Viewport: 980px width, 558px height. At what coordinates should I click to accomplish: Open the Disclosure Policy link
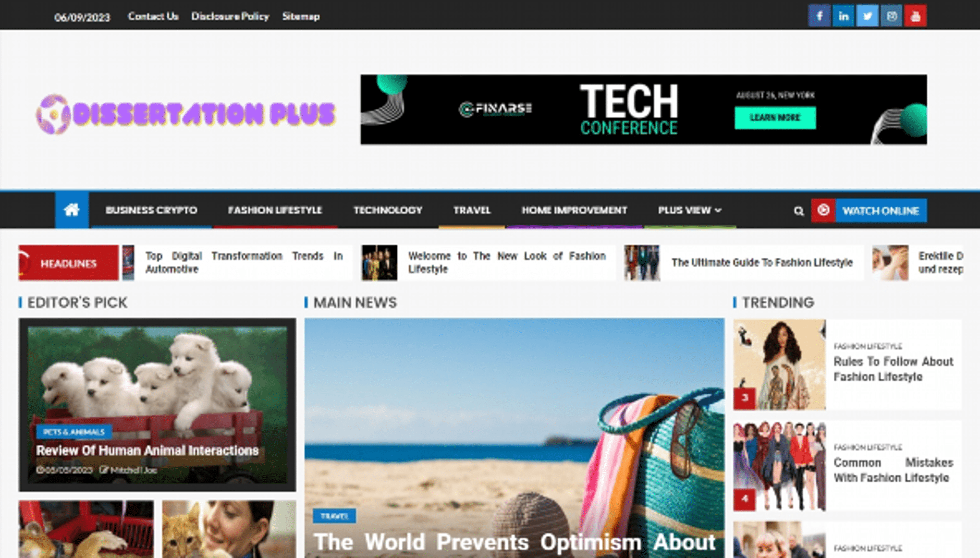(x=230, y=17)
